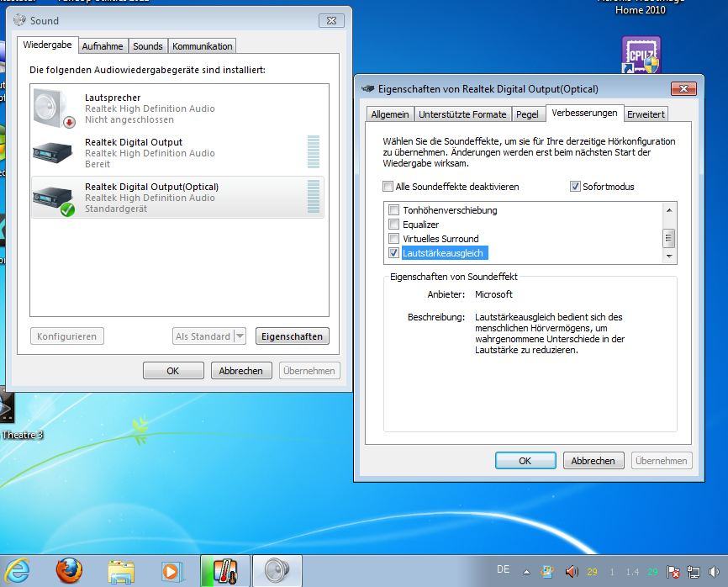Open the network tray icon
The height and width of the screenshot is (587, 728).
pyautogui.click(x=694, y=572)
